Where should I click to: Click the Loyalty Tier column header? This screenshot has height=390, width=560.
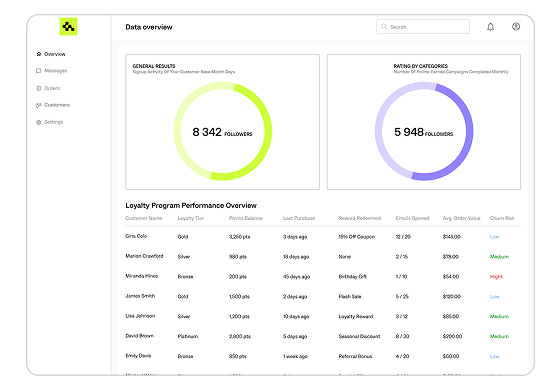point(191,218)
